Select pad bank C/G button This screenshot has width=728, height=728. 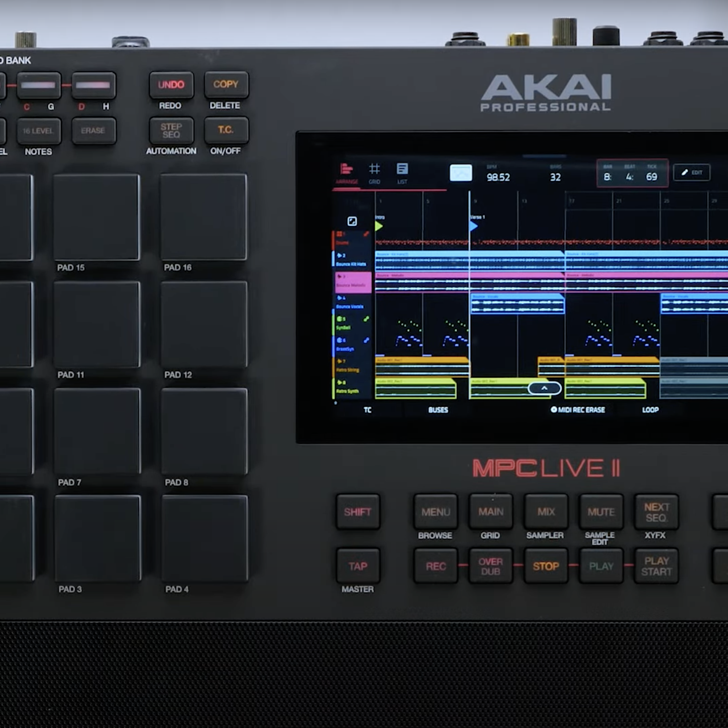click(x=39, y=85)
